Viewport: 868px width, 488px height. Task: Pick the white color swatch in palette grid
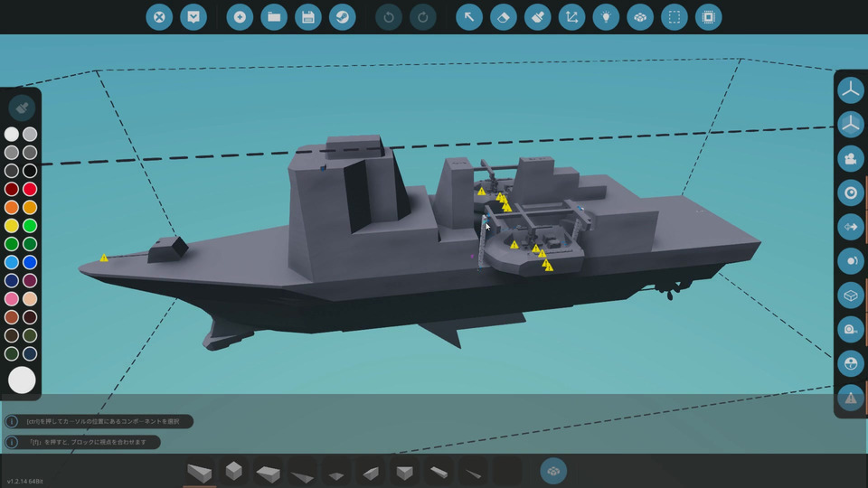(x=12, y=134)
